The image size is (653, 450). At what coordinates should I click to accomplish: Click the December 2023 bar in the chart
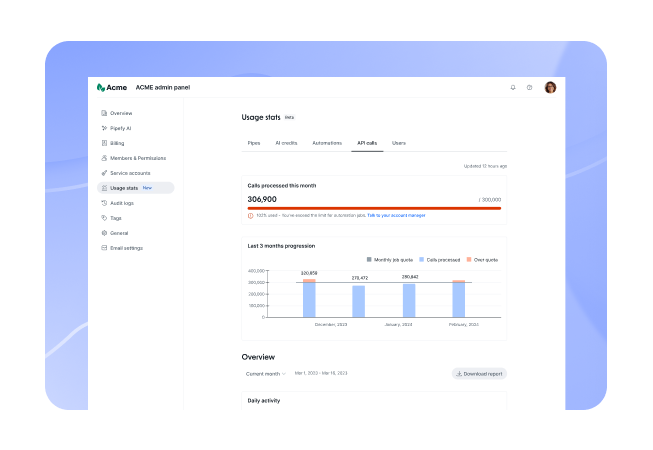pos(309,298)
